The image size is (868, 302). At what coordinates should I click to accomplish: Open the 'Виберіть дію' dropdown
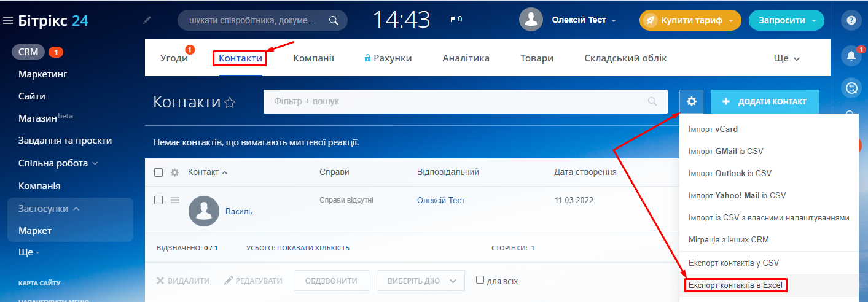[421, 281]
